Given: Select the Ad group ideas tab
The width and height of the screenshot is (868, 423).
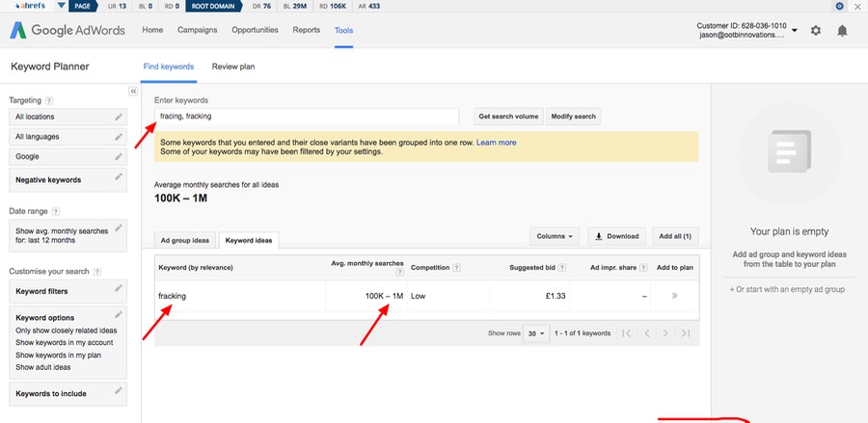Looking at the screenshot, I should tap(185, 241).
